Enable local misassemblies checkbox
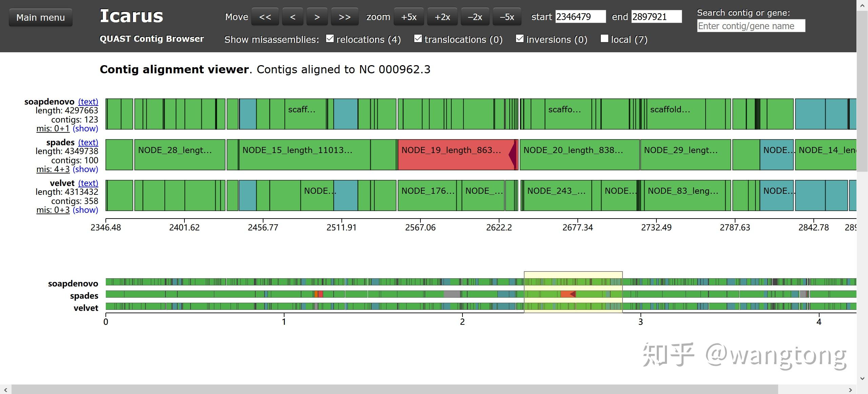This screenshot has height=394, width=868. (x=604, y=39)
